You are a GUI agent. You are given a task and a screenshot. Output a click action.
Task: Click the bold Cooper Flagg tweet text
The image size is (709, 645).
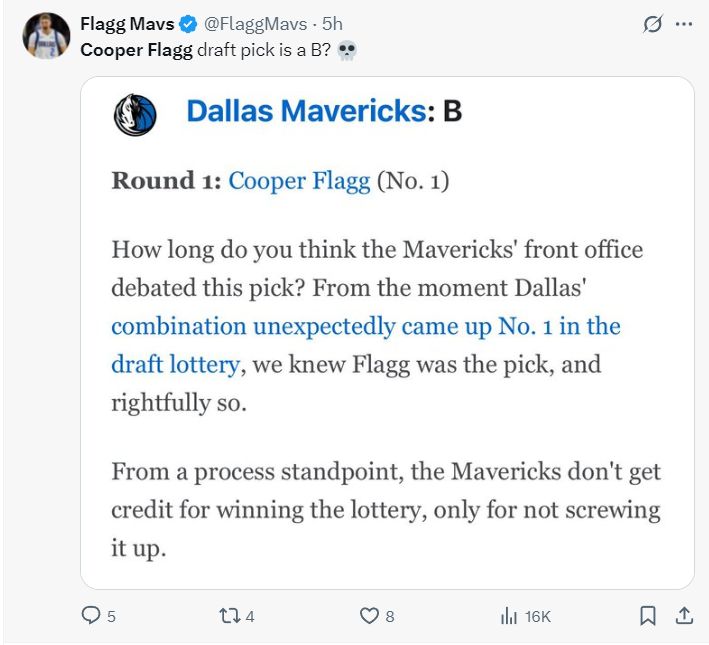[x=136, y=50]
